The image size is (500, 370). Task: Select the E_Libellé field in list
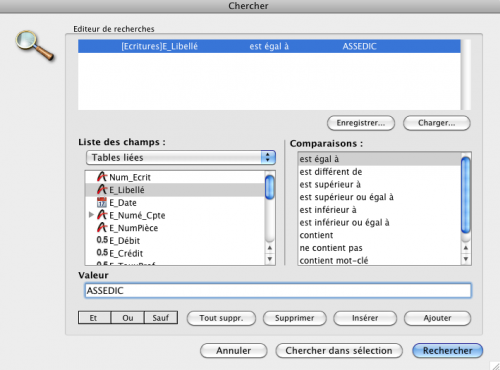[175, 190]
